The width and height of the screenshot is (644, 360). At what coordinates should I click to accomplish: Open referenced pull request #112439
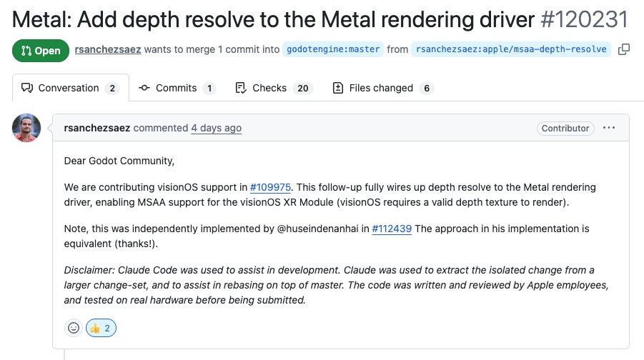pyautogui.click(x=392, y=229)
